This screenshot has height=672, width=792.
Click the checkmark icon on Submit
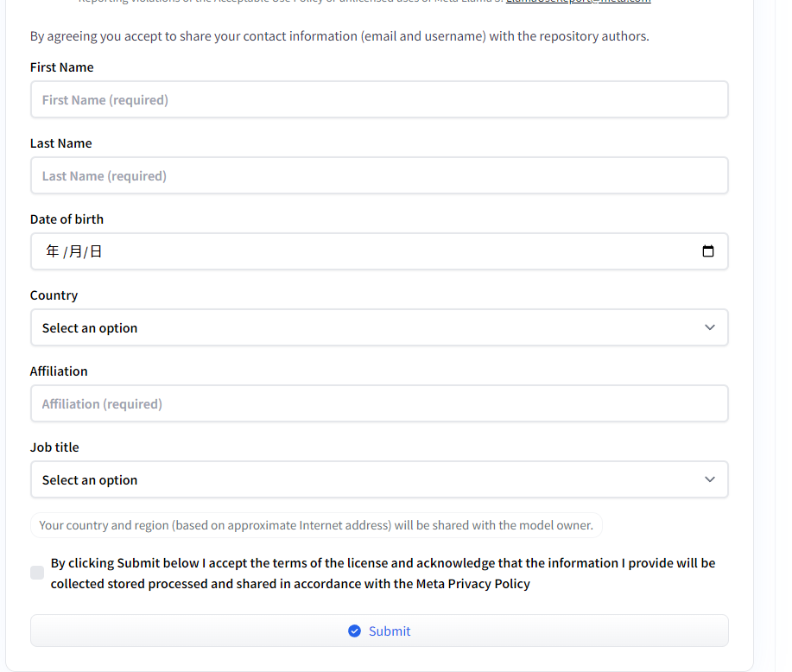[x=354, y=631]
